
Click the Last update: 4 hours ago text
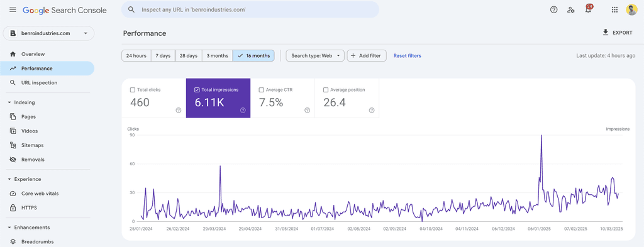pyautogui.click(x=606, y=56)
